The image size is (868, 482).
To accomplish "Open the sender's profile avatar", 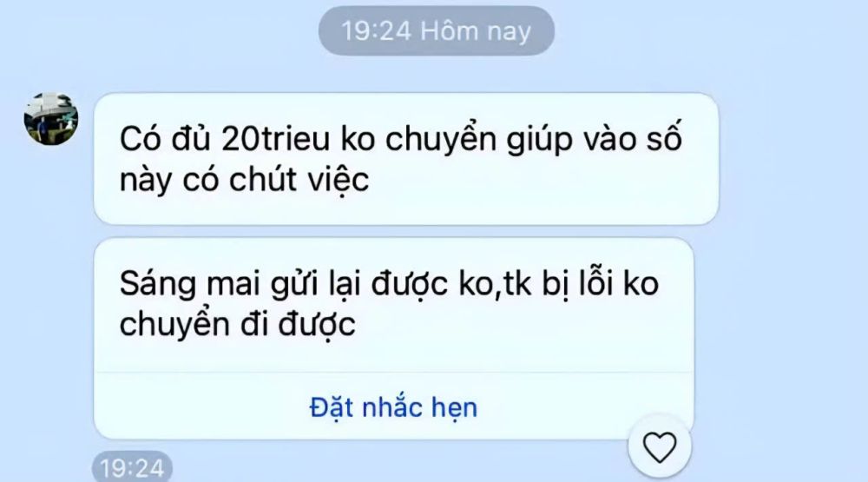I will 51,119.
